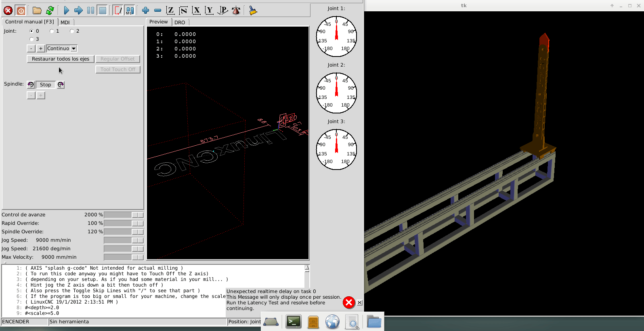Pause program execution
Viewport: 644px width, 331px height.
pos(91,10)
